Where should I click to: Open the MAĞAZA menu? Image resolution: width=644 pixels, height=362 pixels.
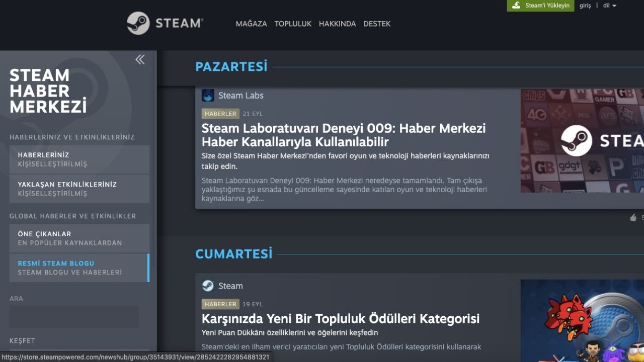click(251, 24)
